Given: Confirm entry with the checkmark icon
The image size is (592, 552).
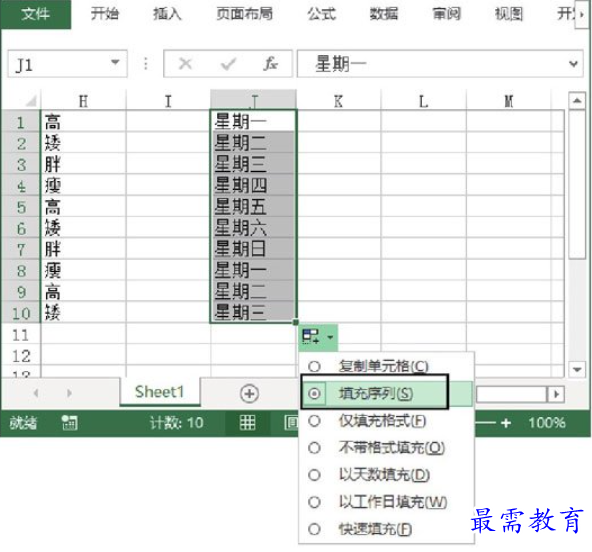Looking at the screenshot, I should [x=228, y=64].
